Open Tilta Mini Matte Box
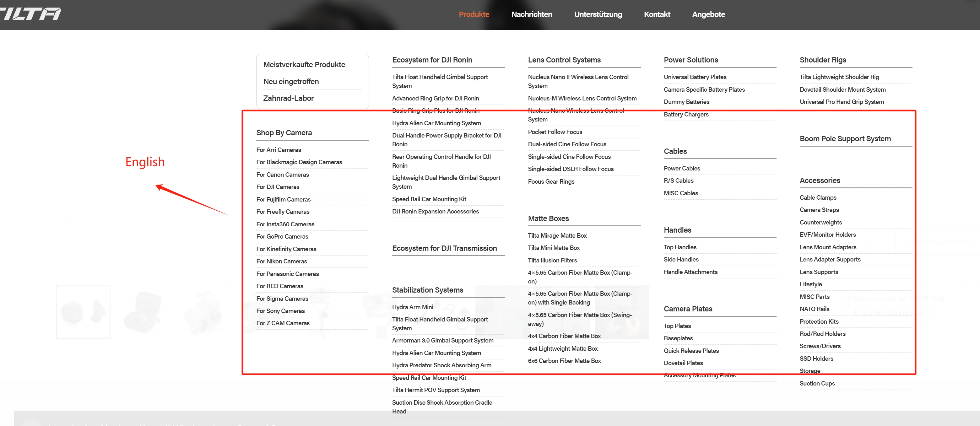Image resolution: width=980 pixels, height=426 pixels. [554, 248]
